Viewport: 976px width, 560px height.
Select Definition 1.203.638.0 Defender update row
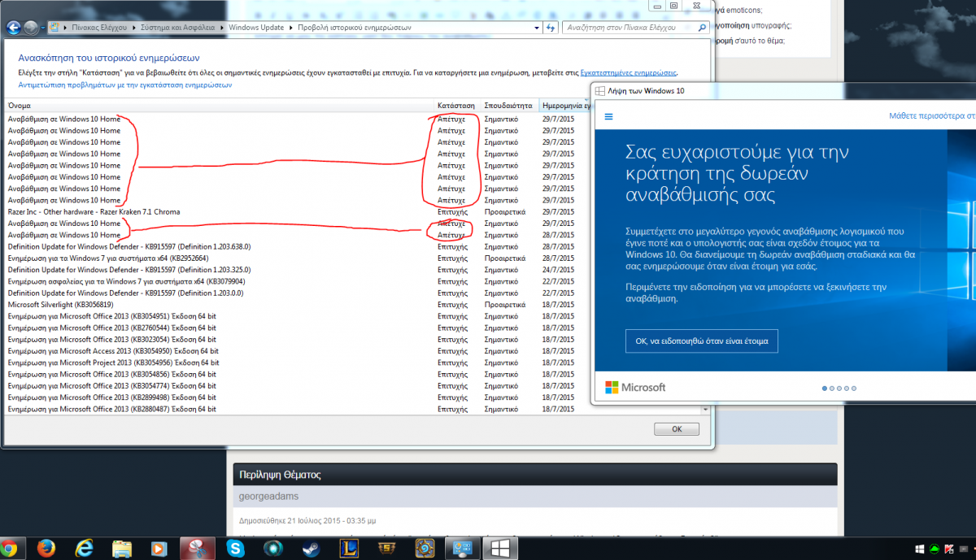(298, 246)
